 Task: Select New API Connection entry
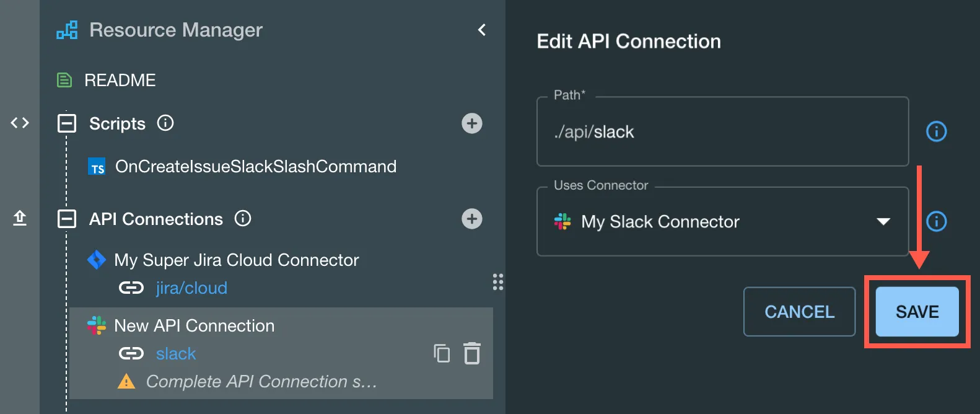click(x=195, y=325)
